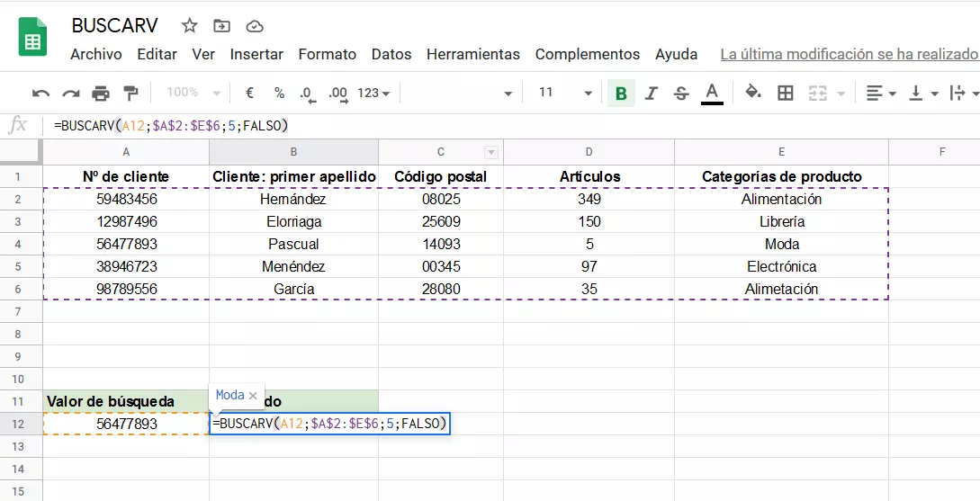Increase decimal places

coord(338,94)
